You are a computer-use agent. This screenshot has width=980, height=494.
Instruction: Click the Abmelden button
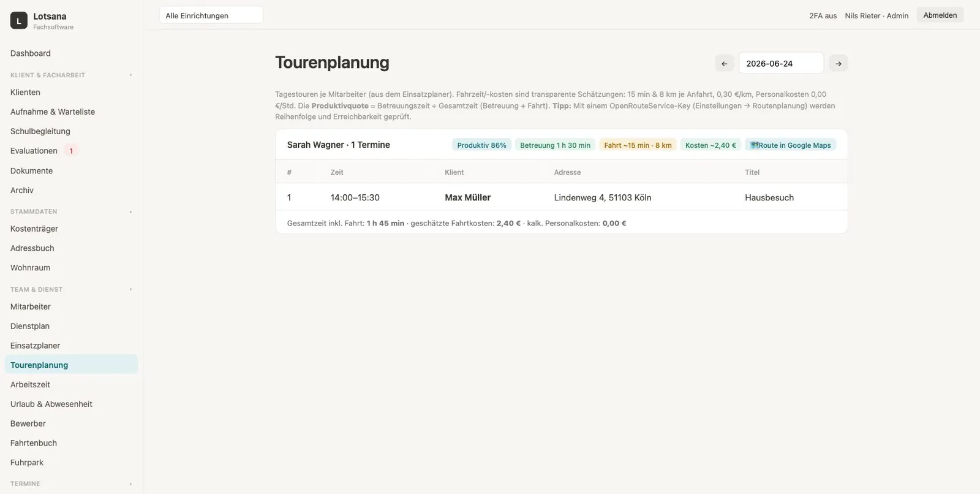pos(940,15)
